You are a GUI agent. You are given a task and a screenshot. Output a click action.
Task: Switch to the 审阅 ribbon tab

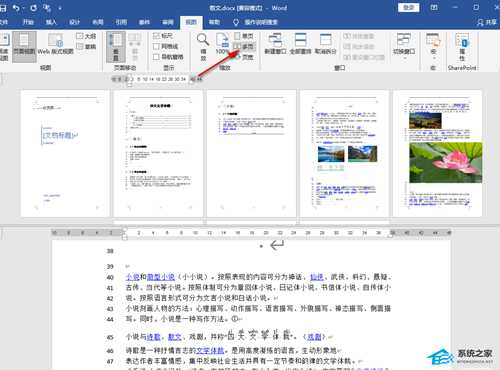click(x=167, y=22)
